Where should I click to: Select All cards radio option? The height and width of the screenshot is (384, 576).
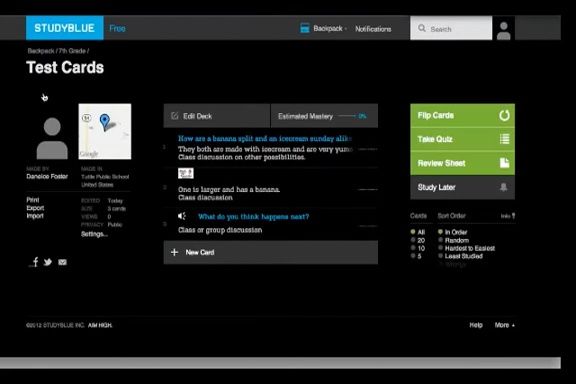(413, 232)
